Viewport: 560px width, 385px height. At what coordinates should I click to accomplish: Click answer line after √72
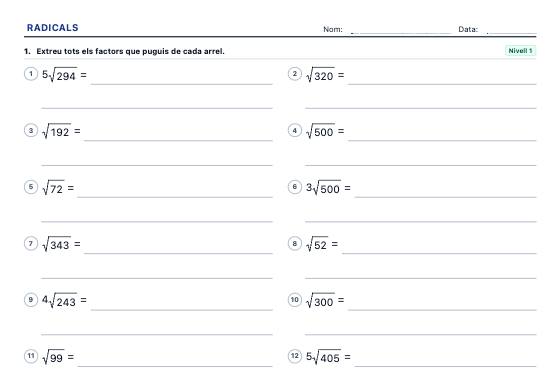[175, 197]
